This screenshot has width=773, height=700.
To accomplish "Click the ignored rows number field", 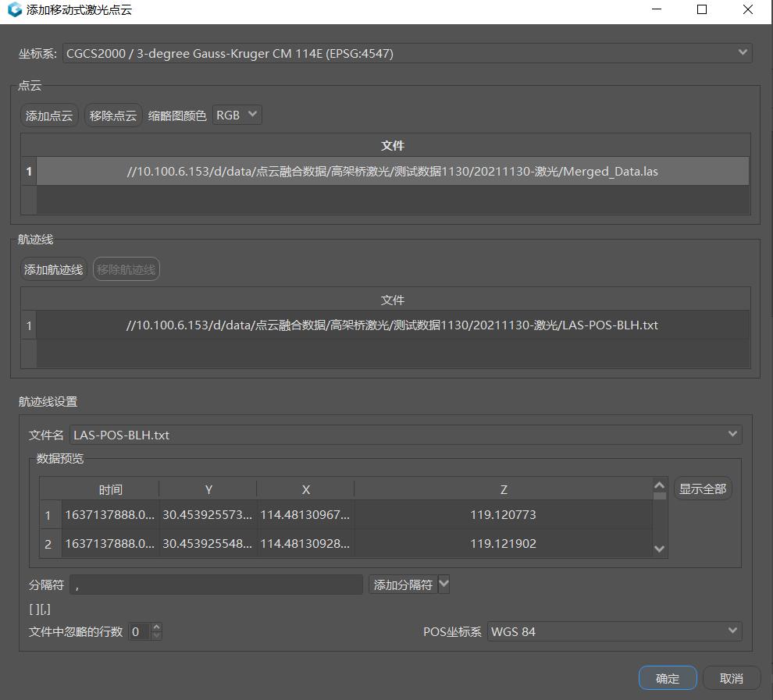I will (x=140, y=631).
